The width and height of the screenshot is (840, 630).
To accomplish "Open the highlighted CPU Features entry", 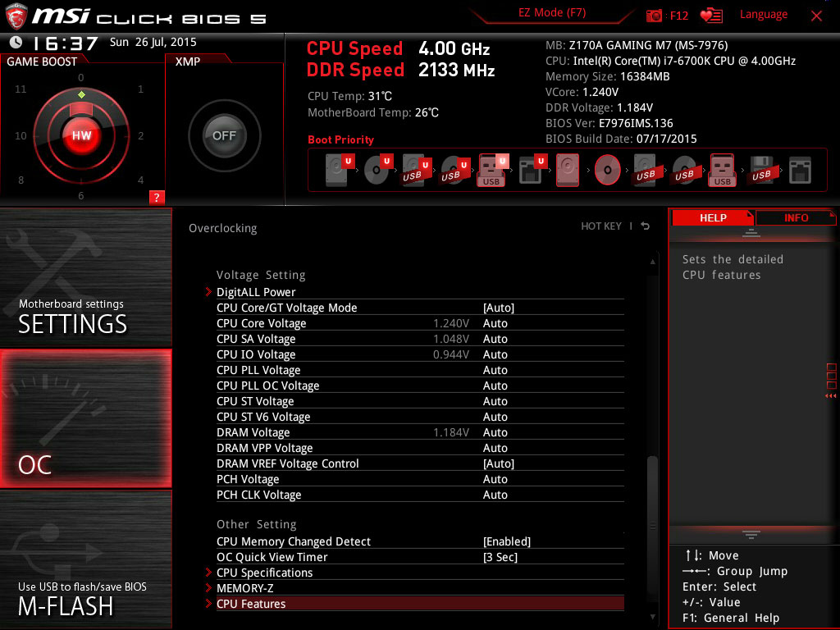I will pos(420,604).
